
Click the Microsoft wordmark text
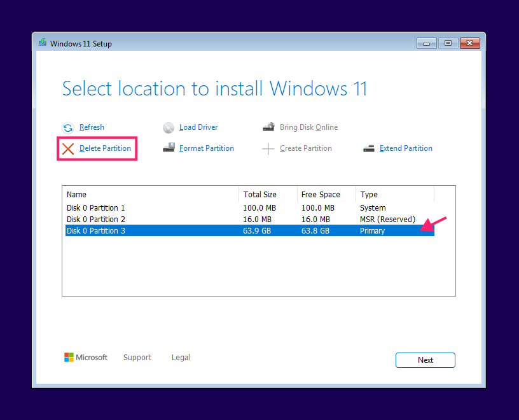point(92,358)
